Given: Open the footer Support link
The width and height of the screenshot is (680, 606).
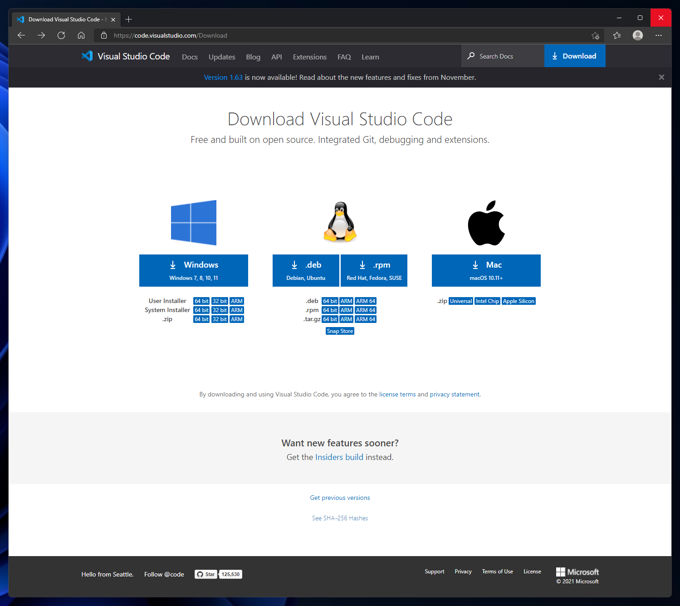Looking at the screenshot, I should 435,571.
